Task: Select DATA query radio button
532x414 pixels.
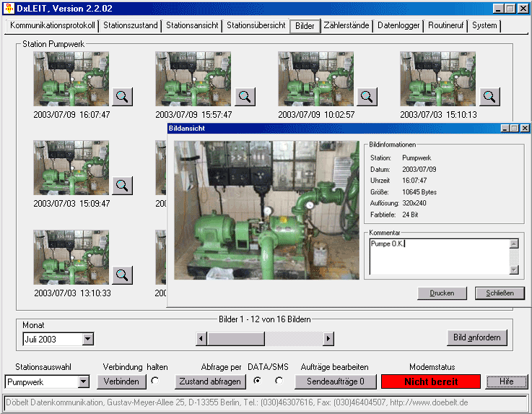Action: coord(258,381)
